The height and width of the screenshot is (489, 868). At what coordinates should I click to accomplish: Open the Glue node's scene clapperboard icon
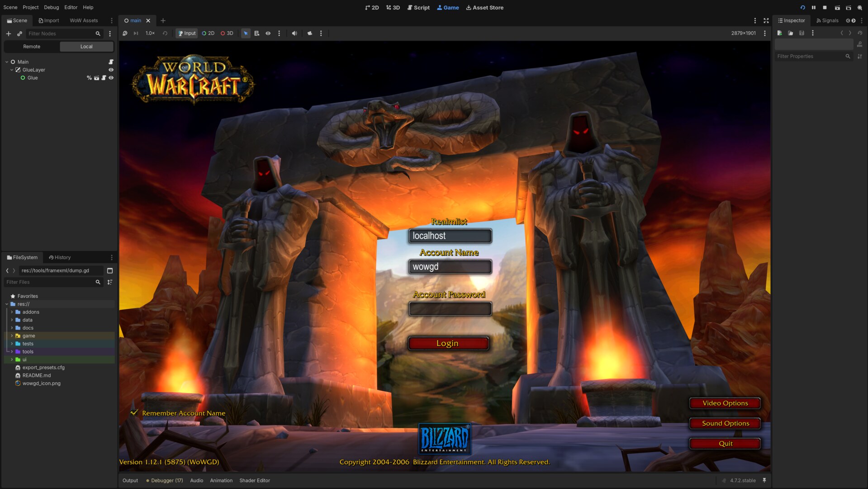(x=96, y=78)
